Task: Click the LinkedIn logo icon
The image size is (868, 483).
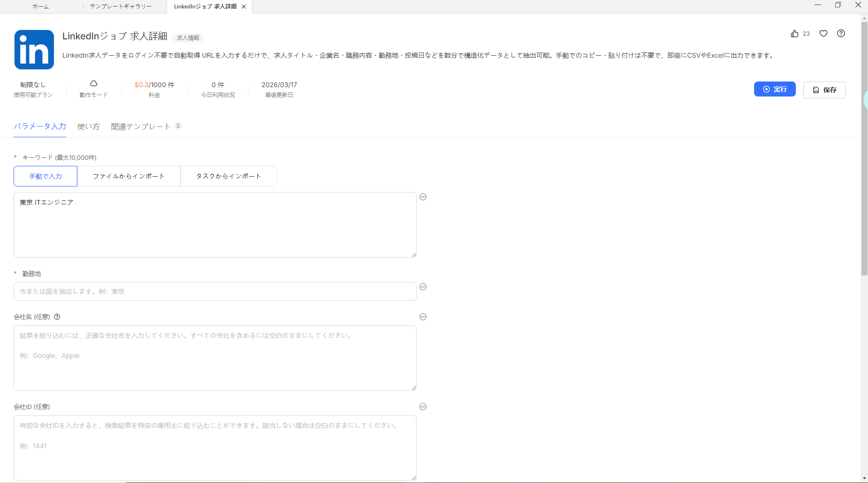Action: pos(34,49)
